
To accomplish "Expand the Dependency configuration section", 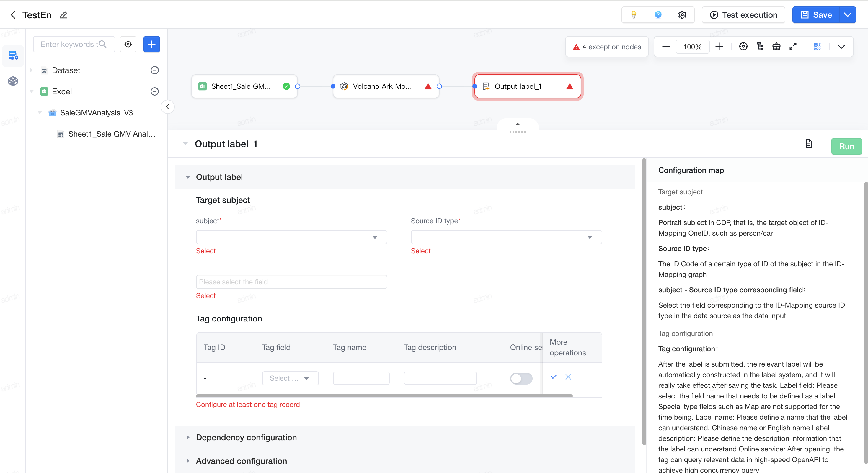I will (246, 437).
